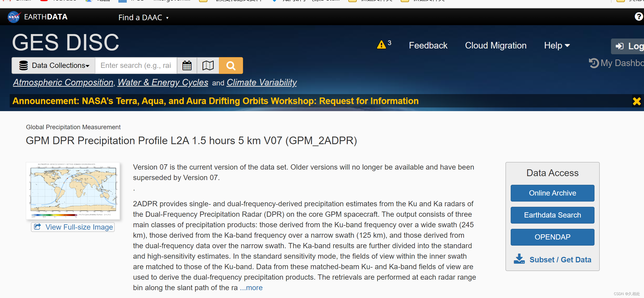
Task: Open the precipitation map thumbnail image
Action: point(73,191)
